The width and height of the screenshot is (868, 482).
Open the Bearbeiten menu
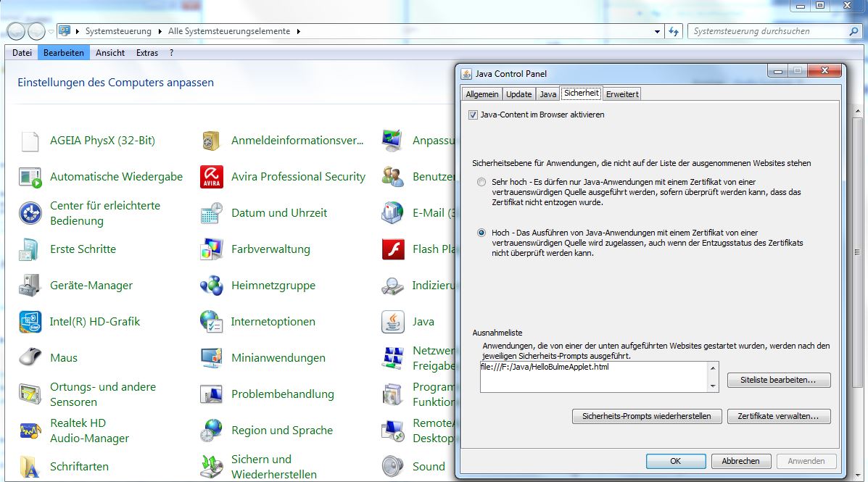[63, 52]
